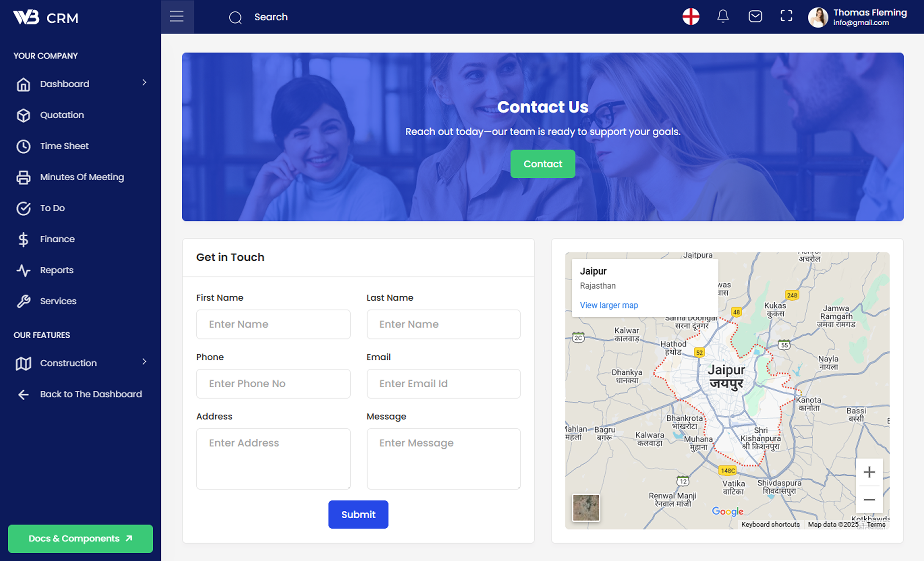This screenshot has height=563, width=924.
Task: Click Thomas Fleming profile avatar
Action: click(x=818, y=17)
